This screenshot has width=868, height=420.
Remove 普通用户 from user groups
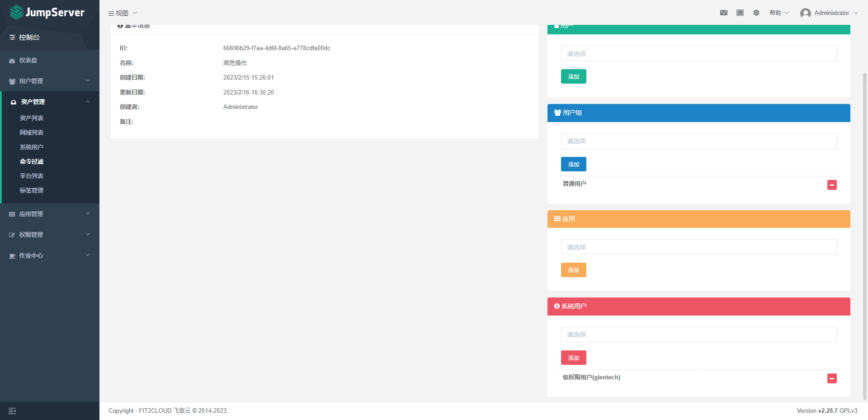(x=832, y=185)
